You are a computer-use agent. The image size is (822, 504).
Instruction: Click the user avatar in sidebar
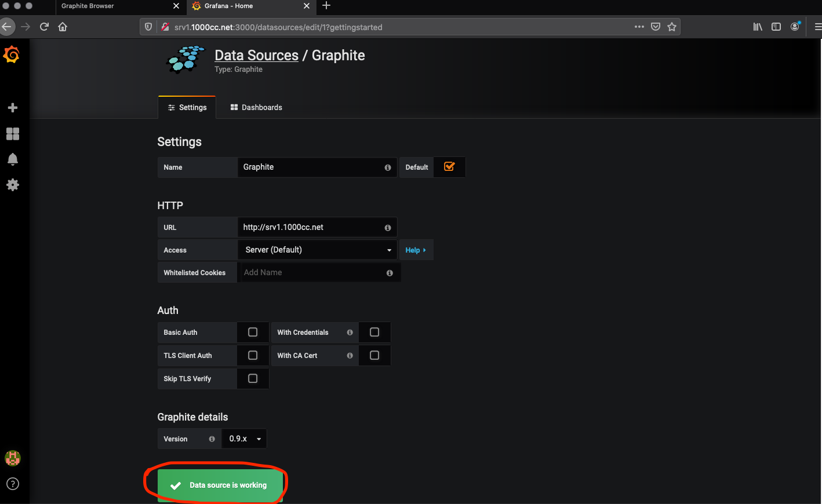(x=12, y=458)
